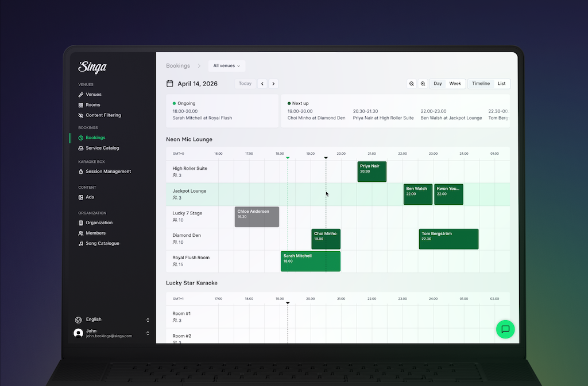Go to previous day arrow
The height and width of the screenshot is (386, 588).
262,84
